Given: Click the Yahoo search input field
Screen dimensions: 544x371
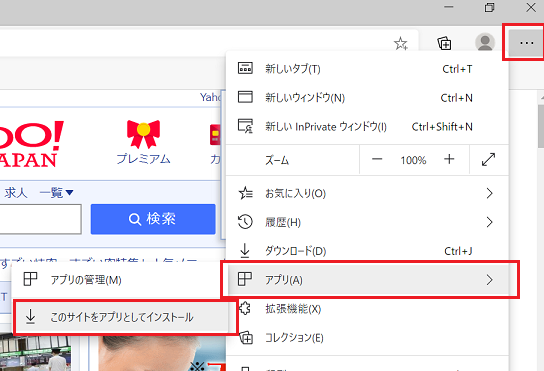Looking at the screenshot, I should [40, 219].
